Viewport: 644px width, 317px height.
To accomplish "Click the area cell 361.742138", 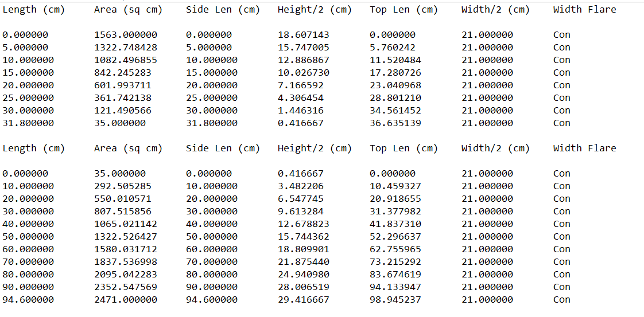I will (x=122, y=98).
